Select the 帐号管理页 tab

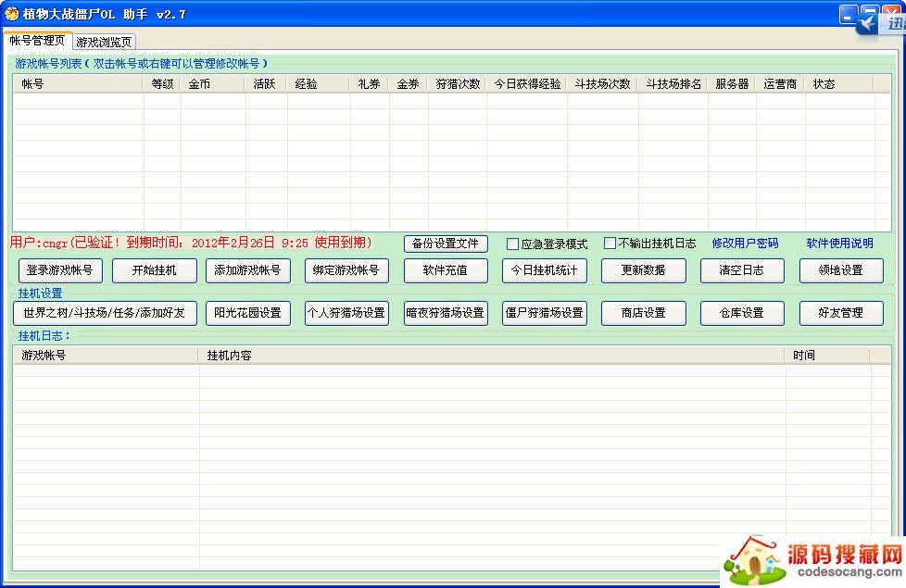click(x=37, y=41)
